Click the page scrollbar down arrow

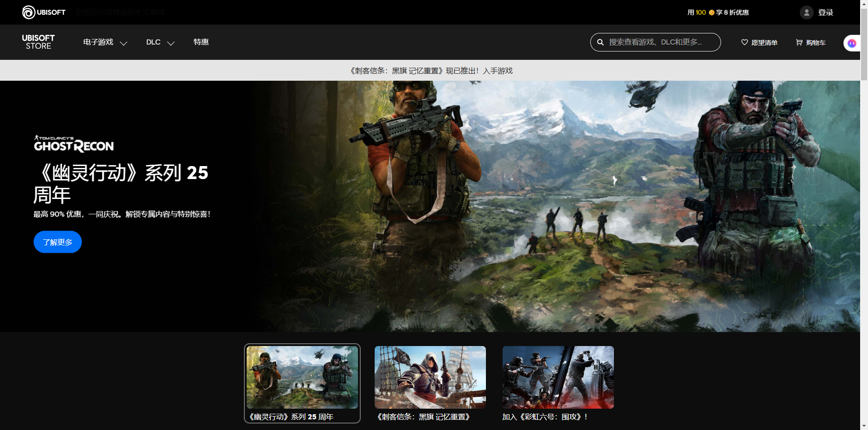click(864, 426)
